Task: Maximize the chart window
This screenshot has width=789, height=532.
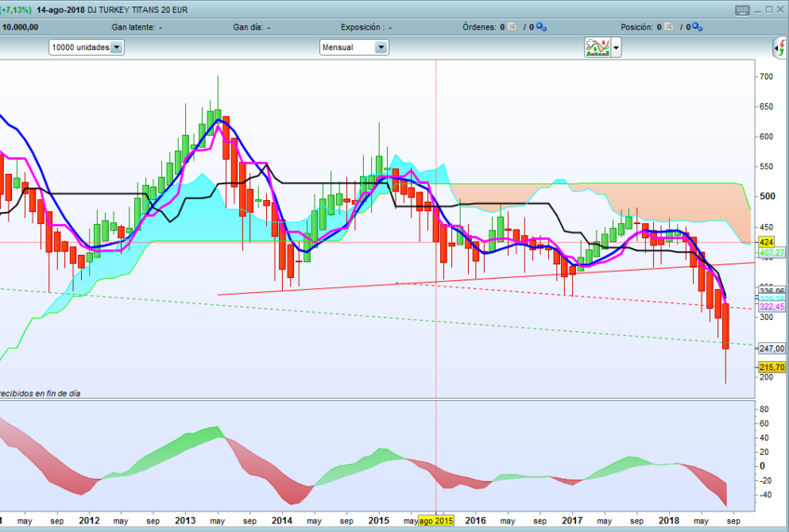Action: coord(769,9)
